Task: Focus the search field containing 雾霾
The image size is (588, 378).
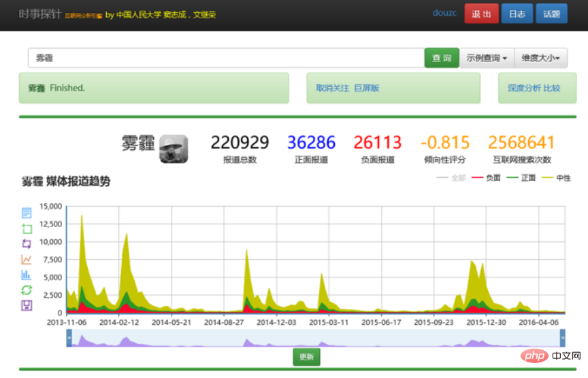Action: tap(226, 58)
